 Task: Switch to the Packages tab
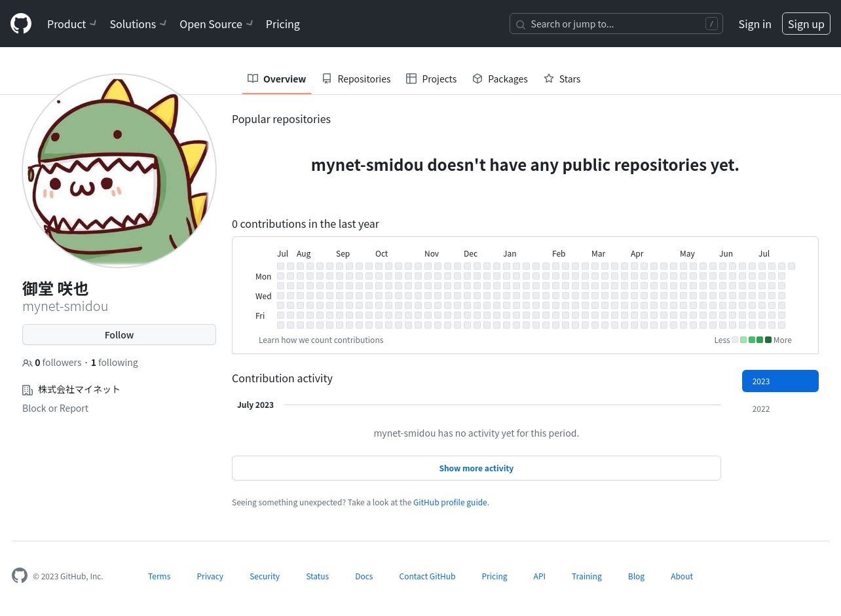point(500,79)
